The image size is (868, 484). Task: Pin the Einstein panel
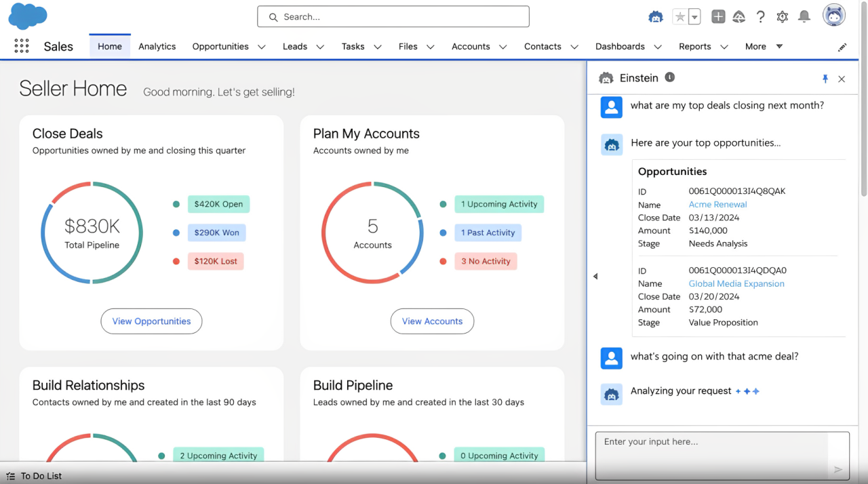[x=825, y=79]
